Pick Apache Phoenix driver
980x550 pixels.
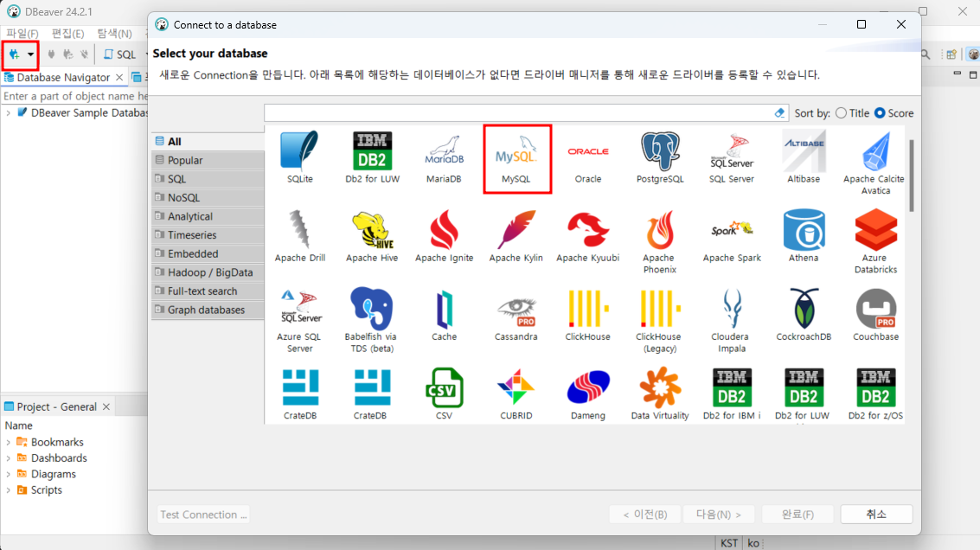pos(660,242)
